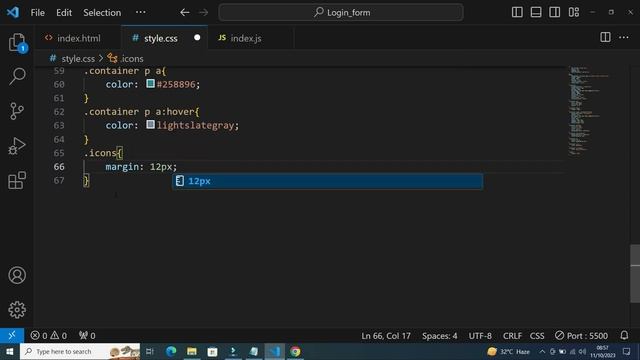The width and height of the screenshot is (640, 360).
Task: Open color picker for #258896 swatch
Action: tap(150, 84)
